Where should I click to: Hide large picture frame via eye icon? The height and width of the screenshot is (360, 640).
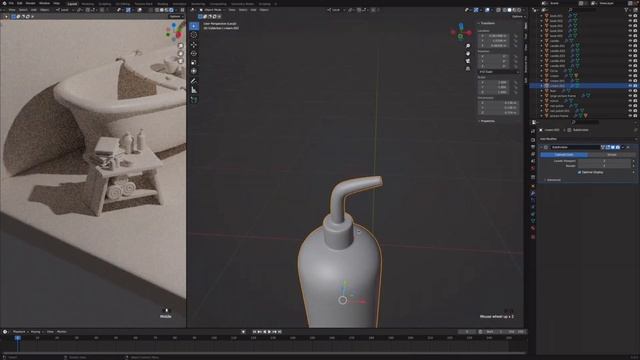click(x=630, y=96)
